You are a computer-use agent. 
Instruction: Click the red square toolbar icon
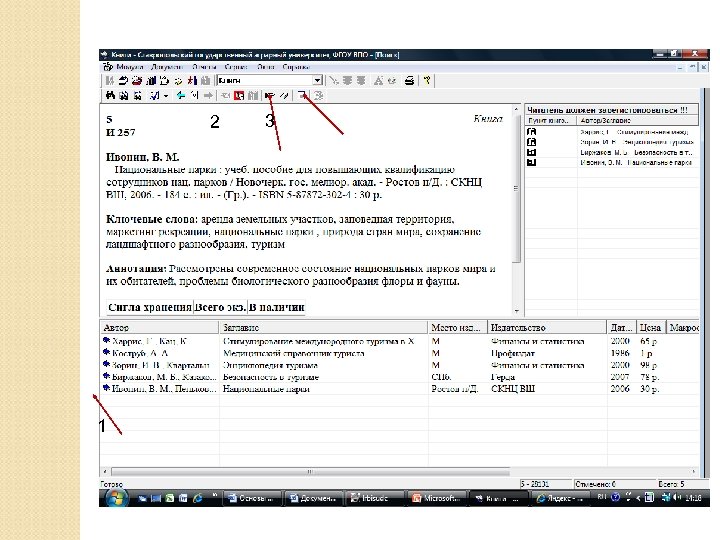click(x=239, y=96)
